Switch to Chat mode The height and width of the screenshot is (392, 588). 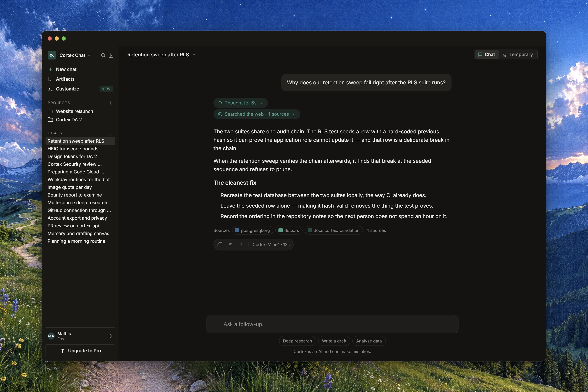[486, 54]
